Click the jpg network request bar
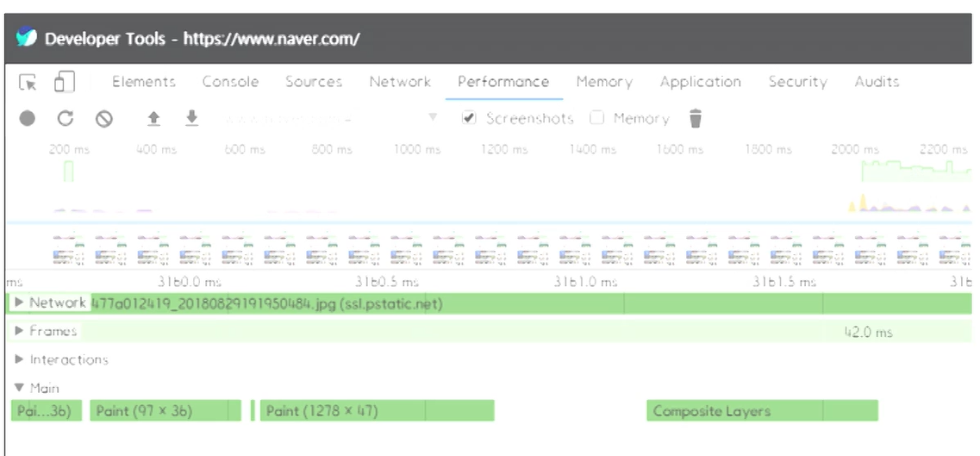 (531, 303)
